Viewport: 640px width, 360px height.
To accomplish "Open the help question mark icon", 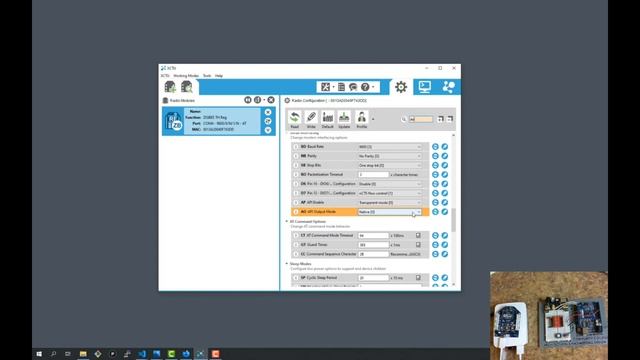I will tap(365, 87).
